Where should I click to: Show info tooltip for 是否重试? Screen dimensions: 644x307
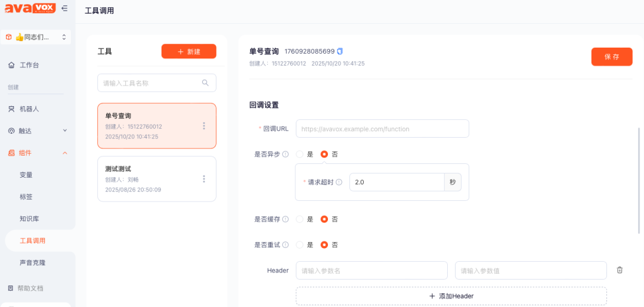286,244
